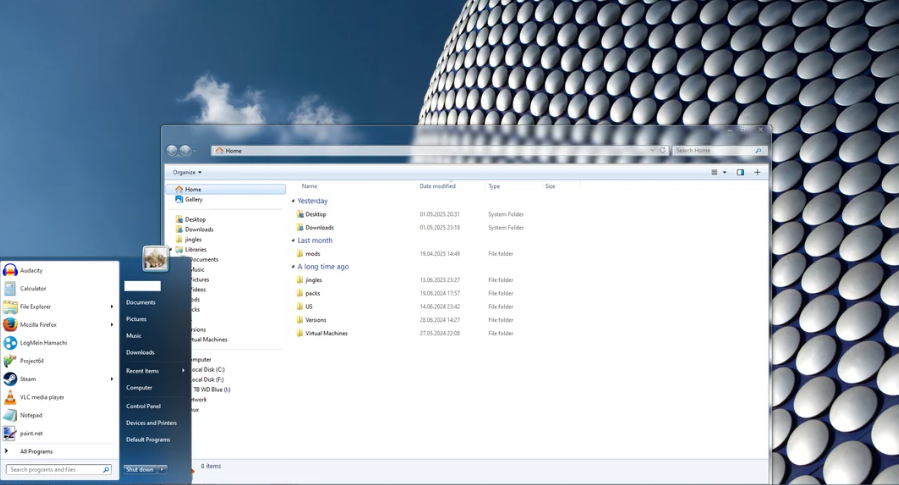The image size is (899, 485).
Task: Open Documents in the Start menu
Action: pyautogui.click(x=141, y=302)
